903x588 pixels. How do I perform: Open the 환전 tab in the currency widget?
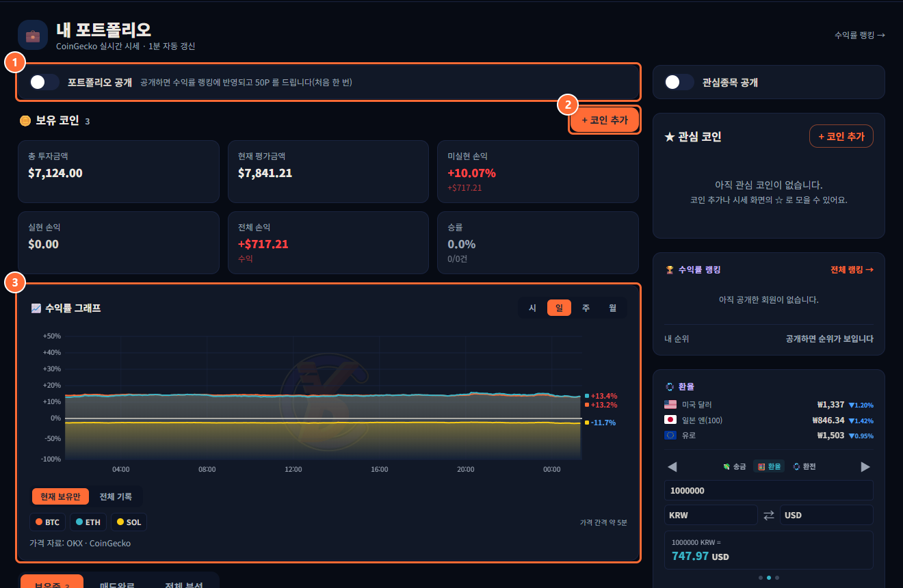tap(804, 466)
